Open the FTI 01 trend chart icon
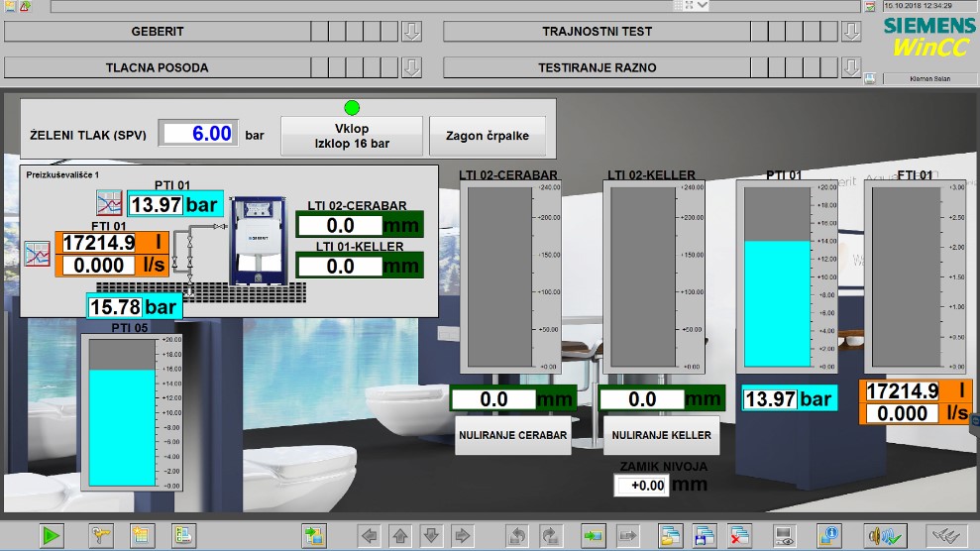Image resolution: width=980 pixels, height=551 pixels. coord(37,254)
